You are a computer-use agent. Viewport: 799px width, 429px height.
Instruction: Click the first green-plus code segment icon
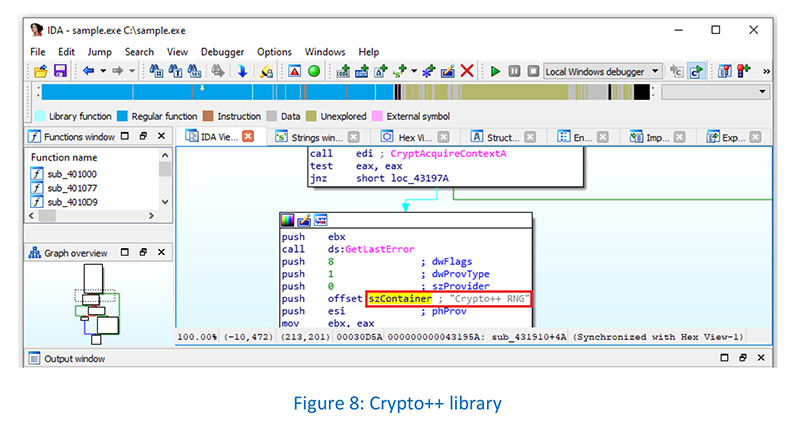[343, 71]
